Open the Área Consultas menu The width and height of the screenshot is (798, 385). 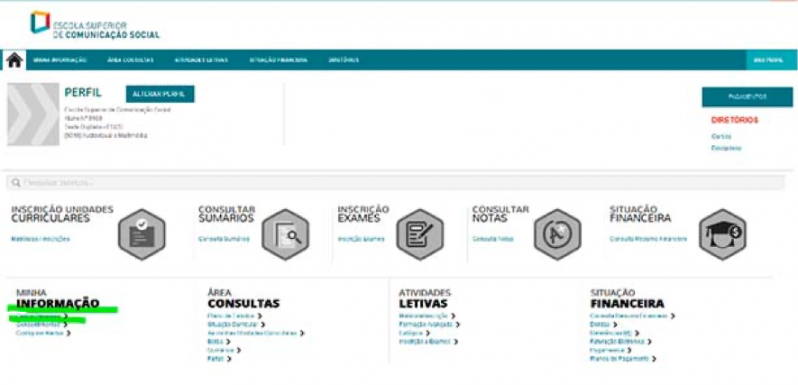131,60
